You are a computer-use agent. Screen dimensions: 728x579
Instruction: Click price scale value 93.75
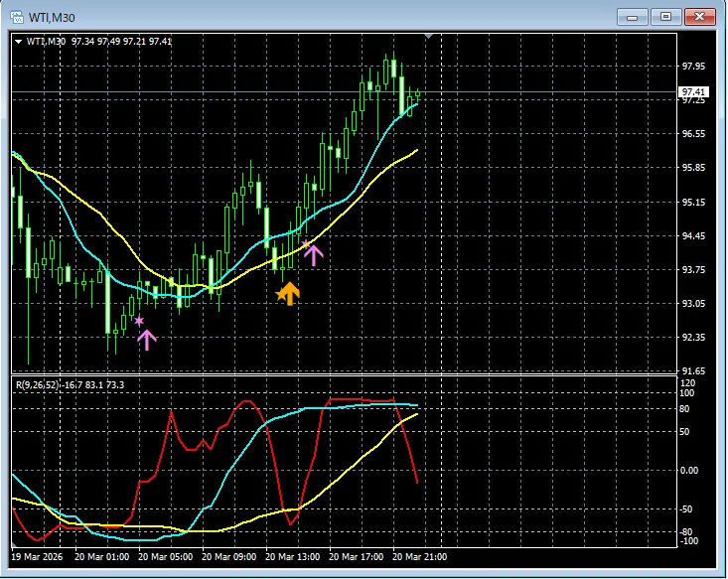pos(693,270)
